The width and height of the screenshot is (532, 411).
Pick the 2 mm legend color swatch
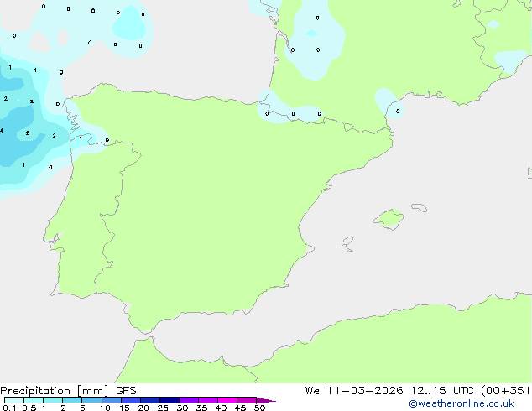tap(72, 400)
